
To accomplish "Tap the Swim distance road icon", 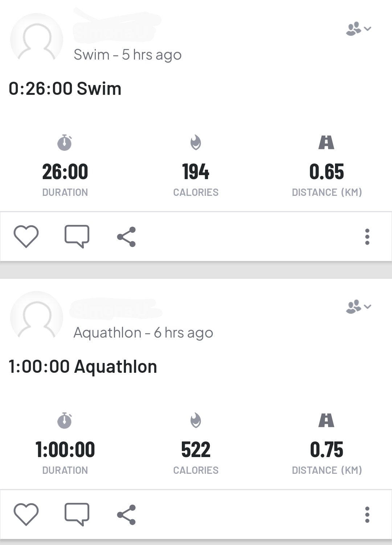I will point(326,142).
